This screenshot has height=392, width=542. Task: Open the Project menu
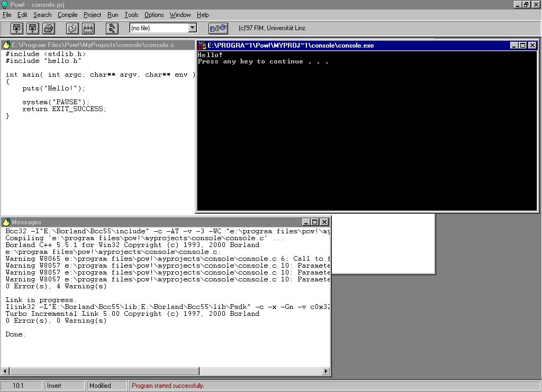tap(92, 15)
